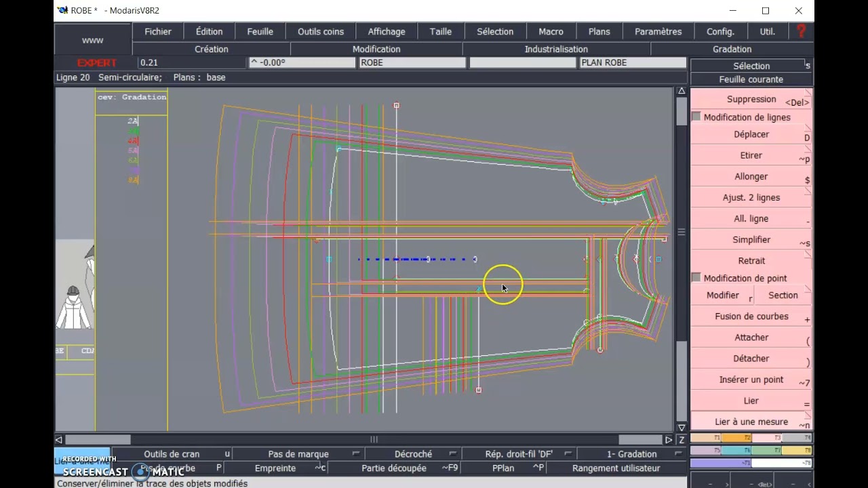This screenshot has width=868, height=488.
Task: Click the T6 blue size color swatch
Action: 736,450
